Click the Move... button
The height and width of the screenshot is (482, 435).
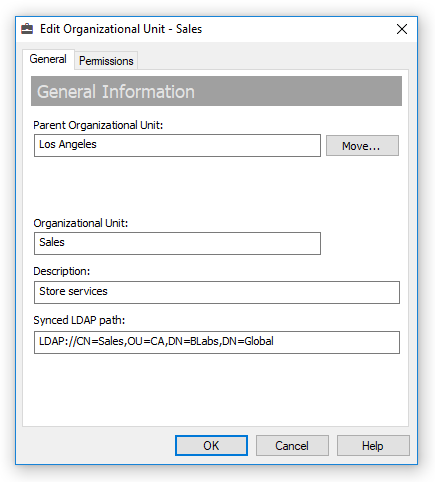click(362, 146)
